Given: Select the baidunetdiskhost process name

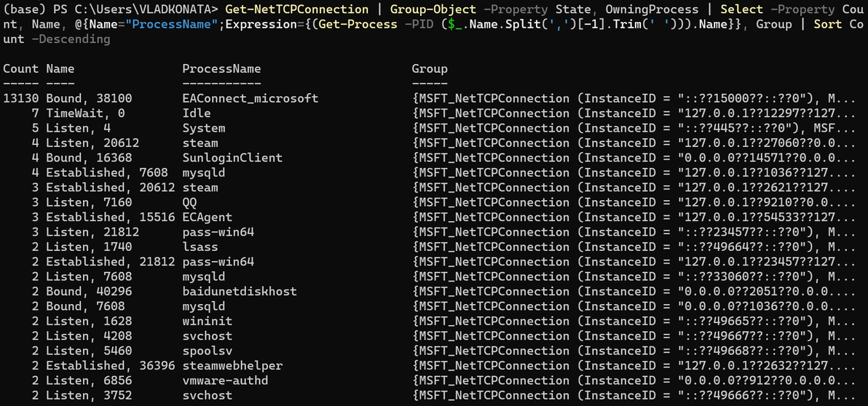Looking at the screenshot, I should click(240, 291).
